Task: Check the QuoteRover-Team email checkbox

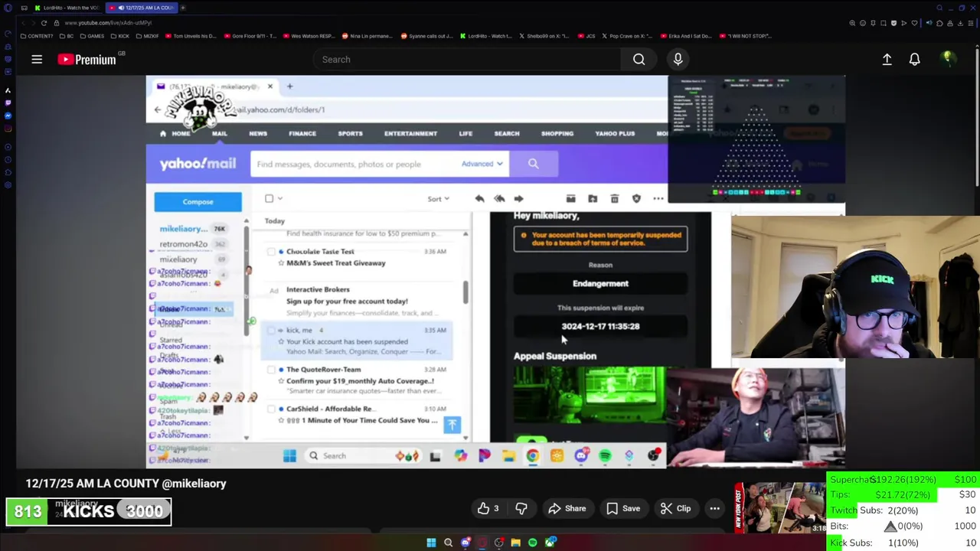Action: 271,370
